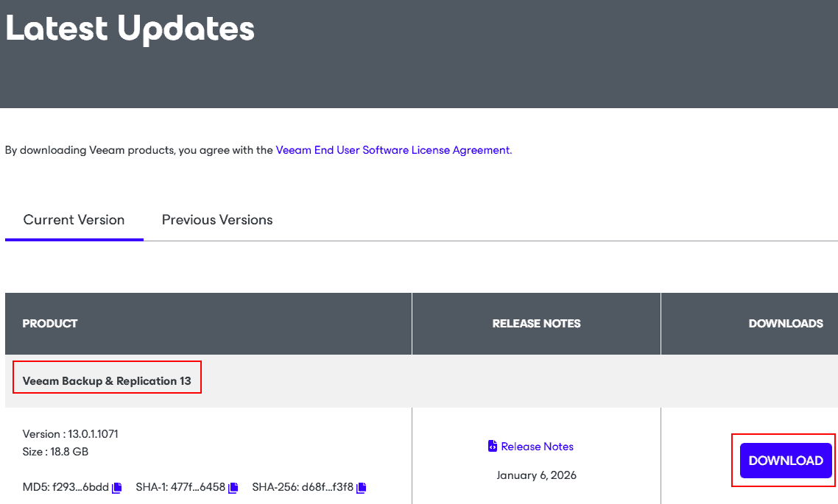Open the Veeam End User Software License Agreement
This screenshot has height=504, width=838.
click(x=394, y=150)
